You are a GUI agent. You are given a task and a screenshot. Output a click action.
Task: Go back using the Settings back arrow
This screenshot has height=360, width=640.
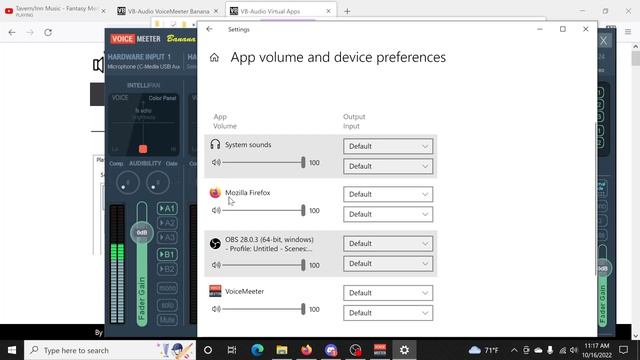tap(209, 29)
